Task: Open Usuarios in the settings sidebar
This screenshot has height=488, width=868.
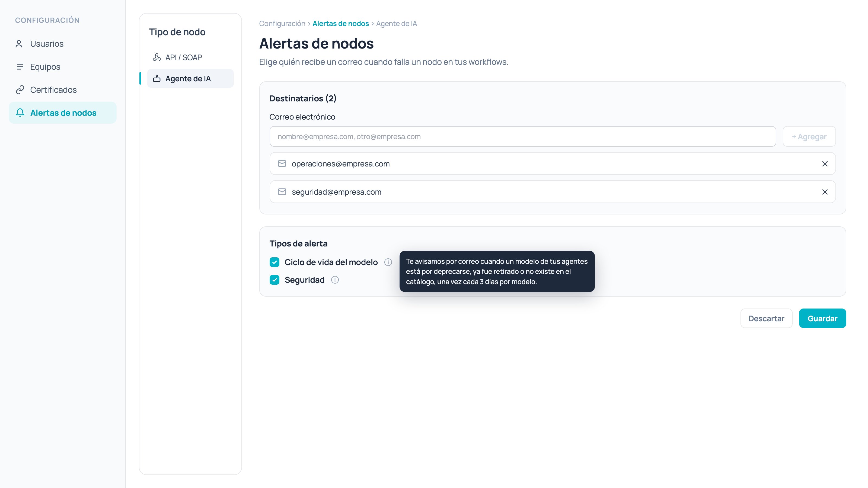Action: pos(62,44)
